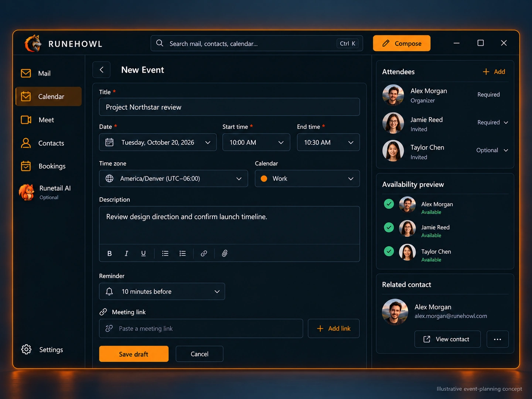Click the globe icon in Time zone
This screenshot has width=532, height=399.
pos(109,178)
